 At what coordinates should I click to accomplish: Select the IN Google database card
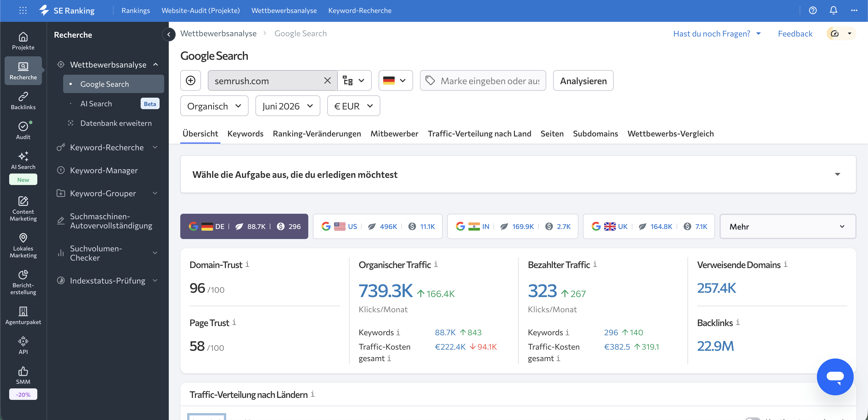tap(513, 226)
